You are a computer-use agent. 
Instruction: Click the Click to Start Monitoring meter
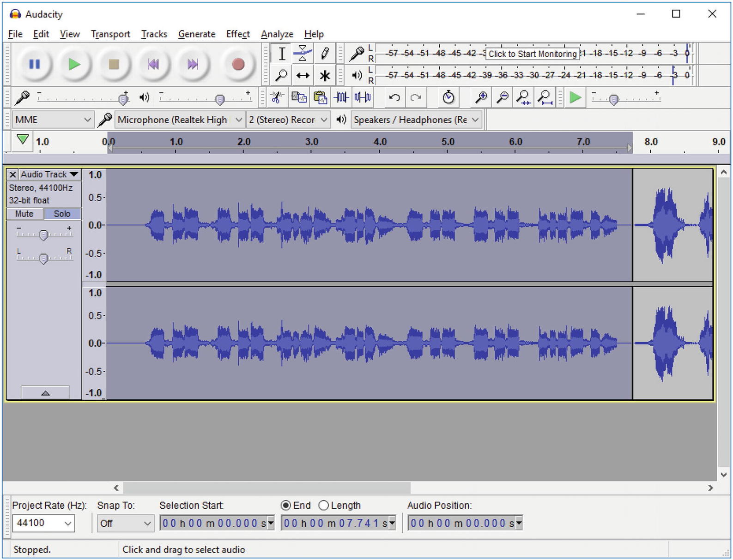[x=533, y=54]
